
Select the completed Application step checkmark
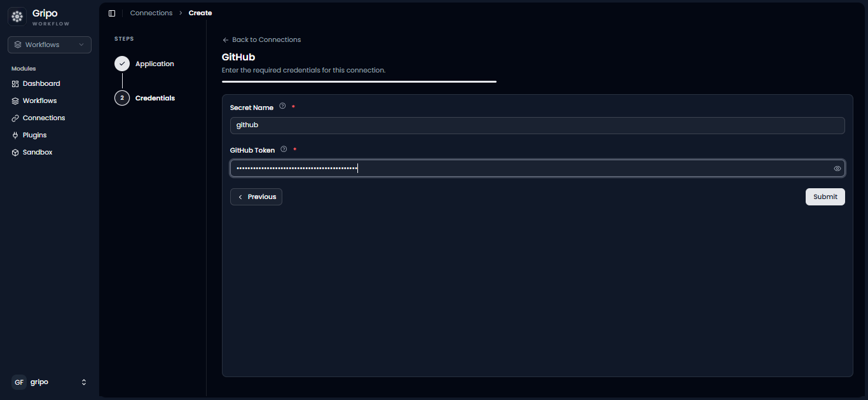[x=122, y=64]
